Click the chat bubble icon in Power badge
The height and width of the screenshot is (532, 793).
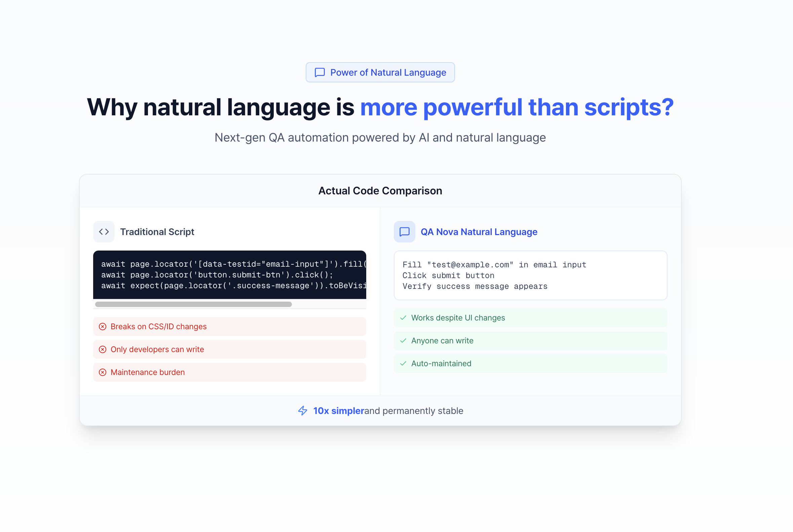[319, 72]
